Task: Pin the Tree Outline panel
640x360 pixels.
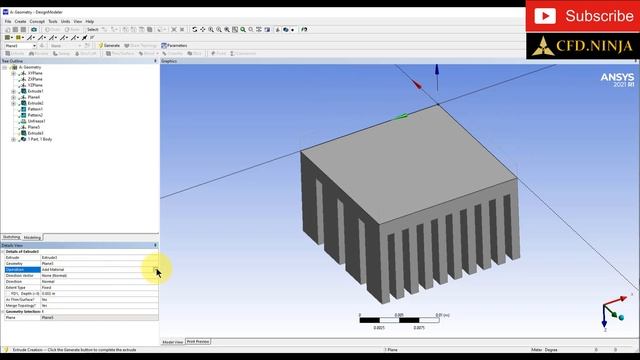Action: 155,61
